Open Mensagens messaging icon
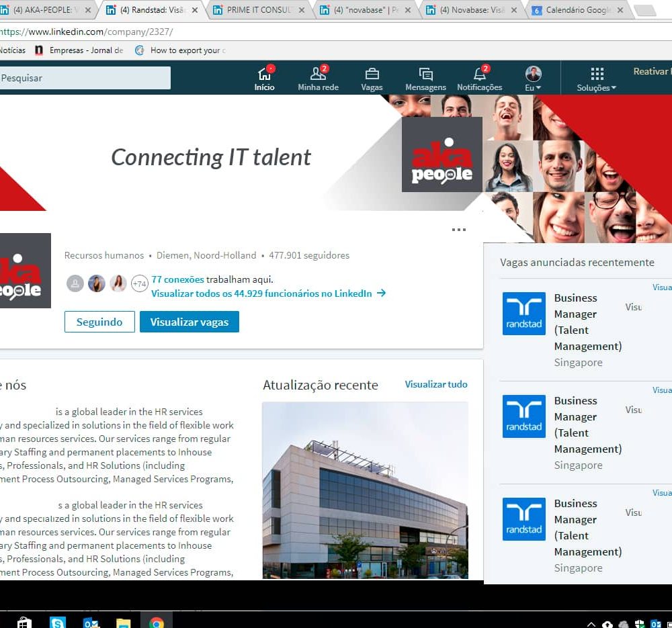672x628 pixels. click(425, 79)
